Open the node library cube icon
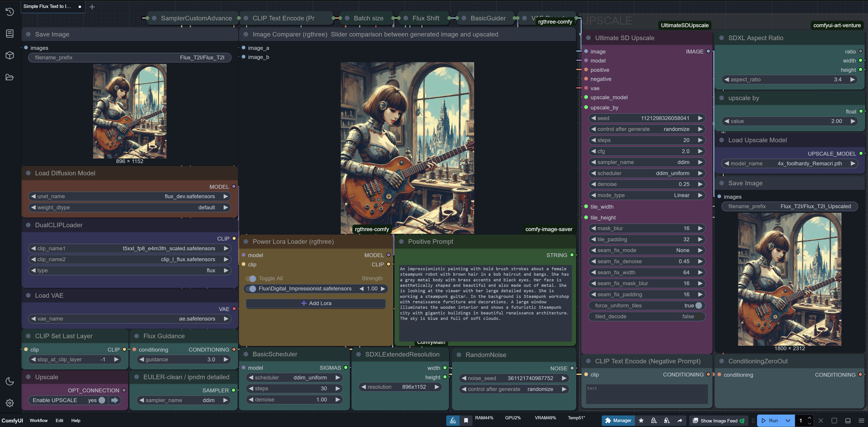Screen dimensions: 868x427 [10, 55]
